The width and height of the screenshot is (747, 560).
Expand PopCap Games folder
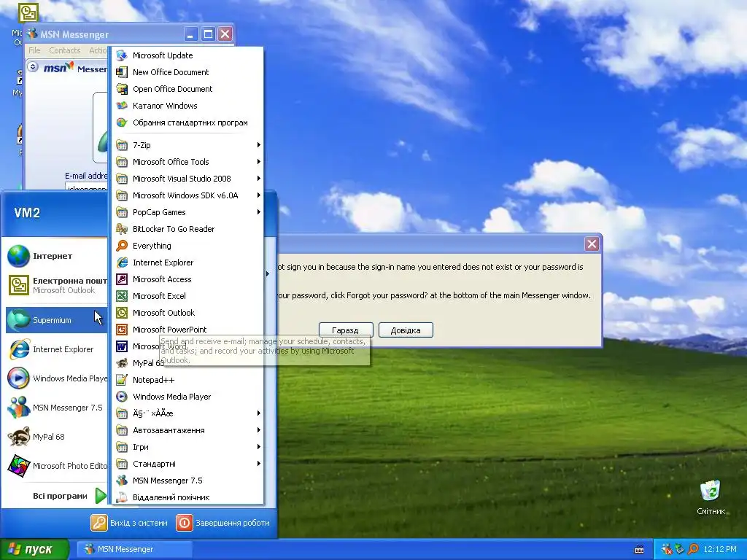tap(188, 212)
